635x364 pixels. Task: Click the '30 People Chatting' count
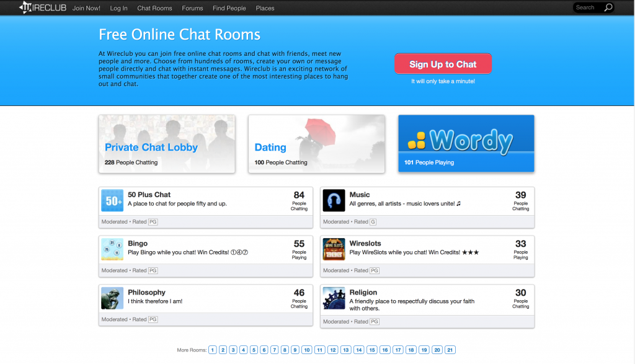521,298
